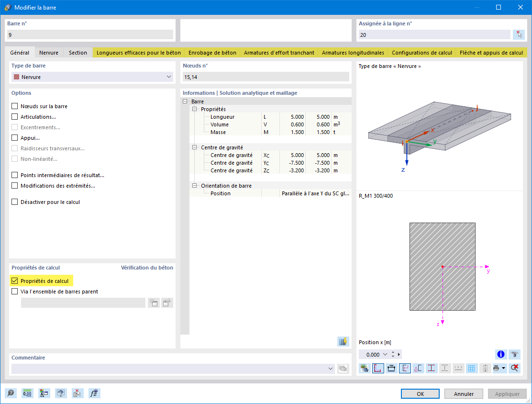This screenshot has height=404, width=532.
Task: Check 'Modifications des extrémités...'
Action: pyautogui.click(x=14, y=185)
